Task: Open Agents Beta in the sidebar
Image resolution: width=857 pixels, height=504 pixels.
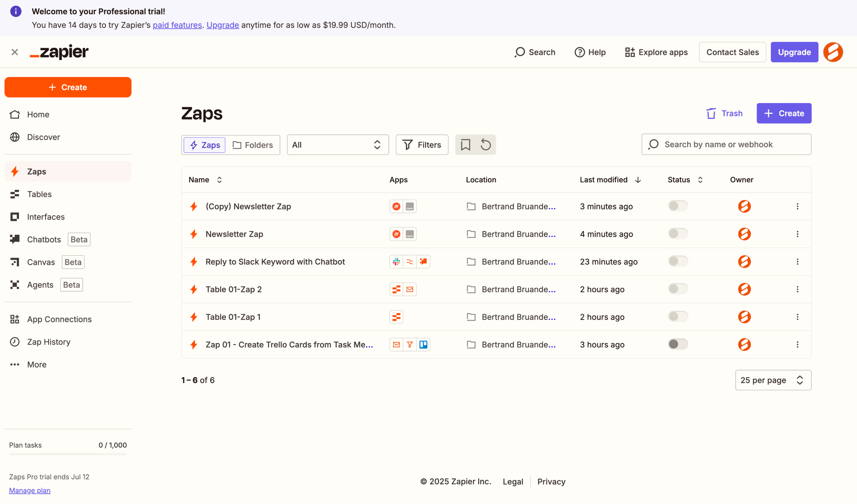Action: tap(68, 284)
